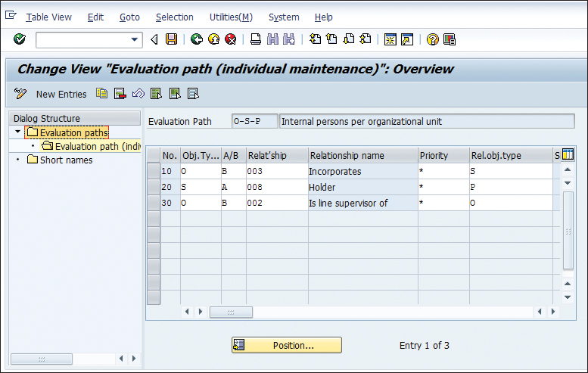Select row 10 using its row selector

(x=154, y=171)
